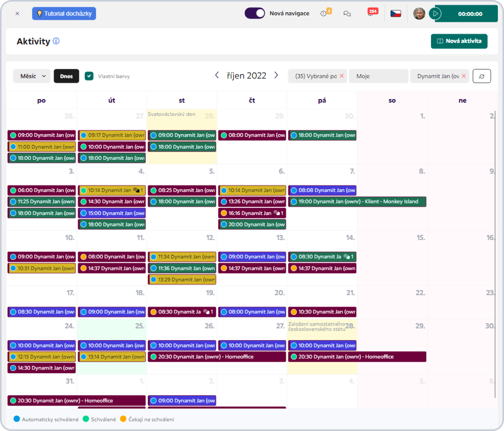The image size is (504, 431).
Task: Open the 14:30 activity on the 24th
Action: [42, 368]
